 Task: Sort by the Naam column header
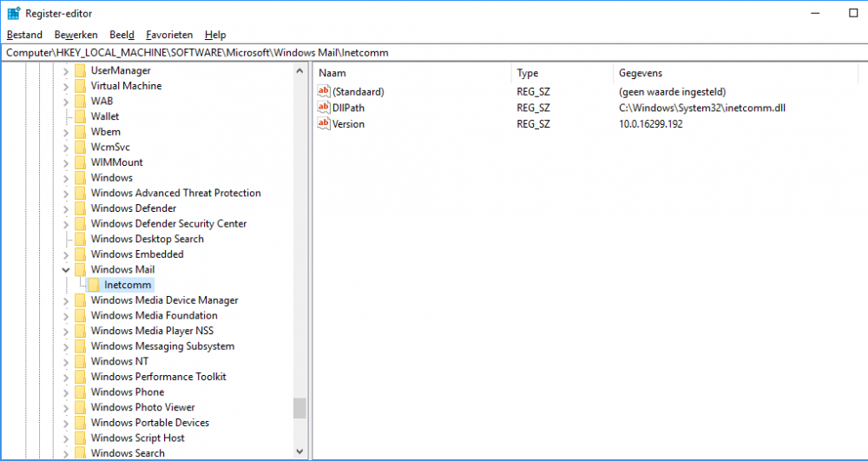[332, 74]
